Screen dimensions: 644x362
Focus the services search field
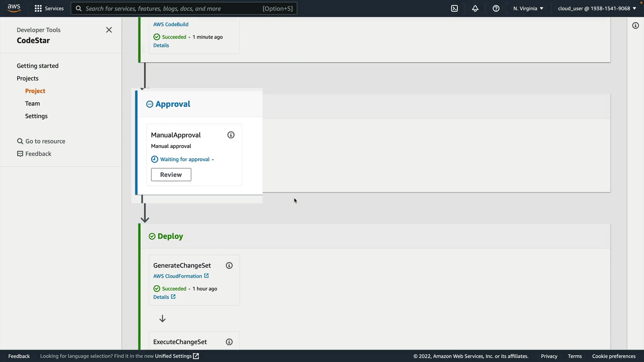click(173, 8)
